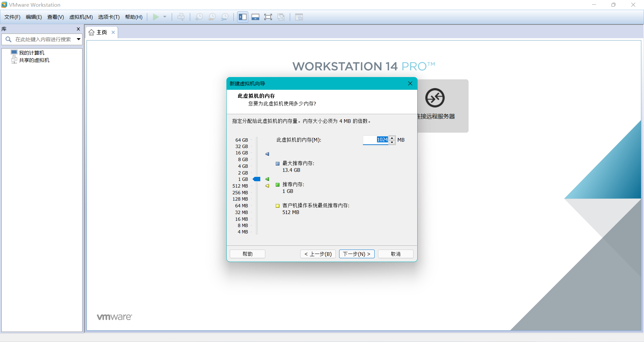Click the revert to snapshot toolbar icon
This screenshot has width=644, height=342.
pos(212,17)
